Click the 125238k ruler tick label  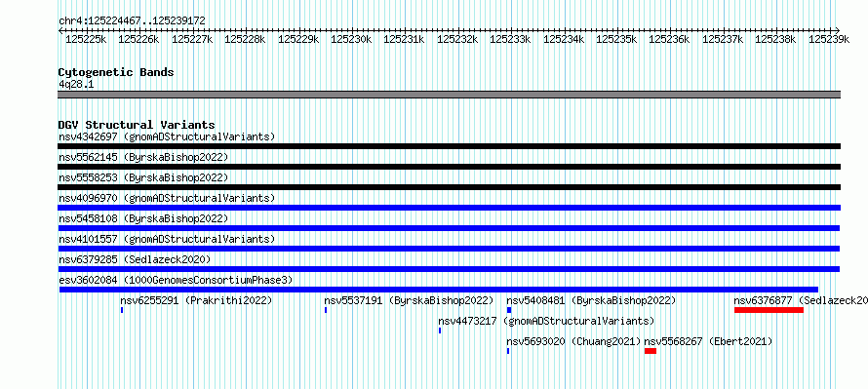point(776,39)
